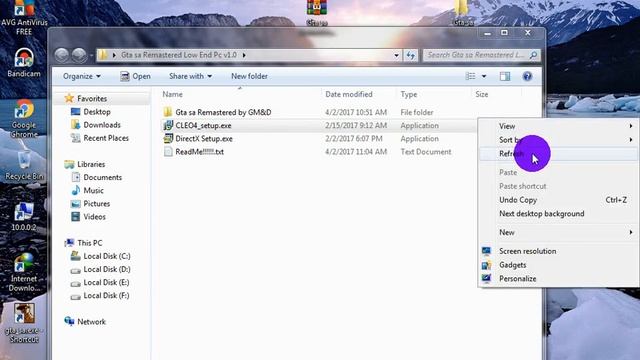The height and width of the screenshot is (360, 640).
Task: Open the Explorer help question mark icon
Action: coord(527,76)
